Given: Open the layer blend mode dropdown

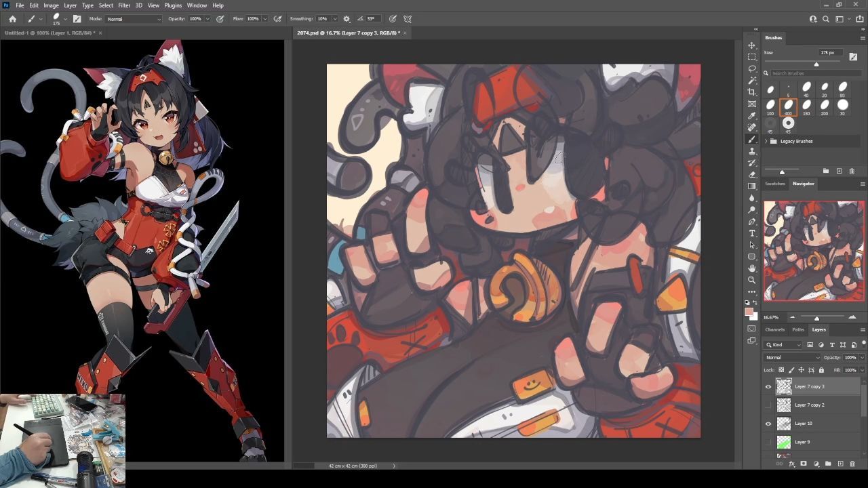Looking at the screenshot, I should [792, 357].
